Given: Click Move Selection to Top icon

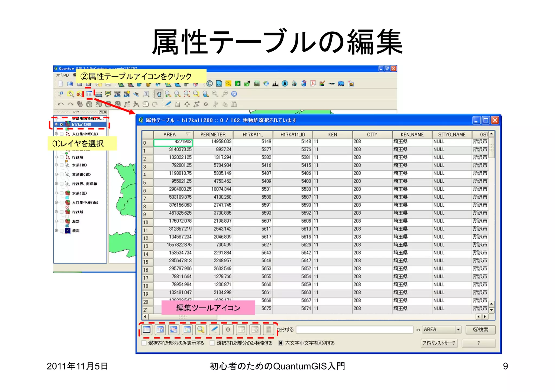Looking at the screenshot, I should pyautogui.click(x=160, y=329).
